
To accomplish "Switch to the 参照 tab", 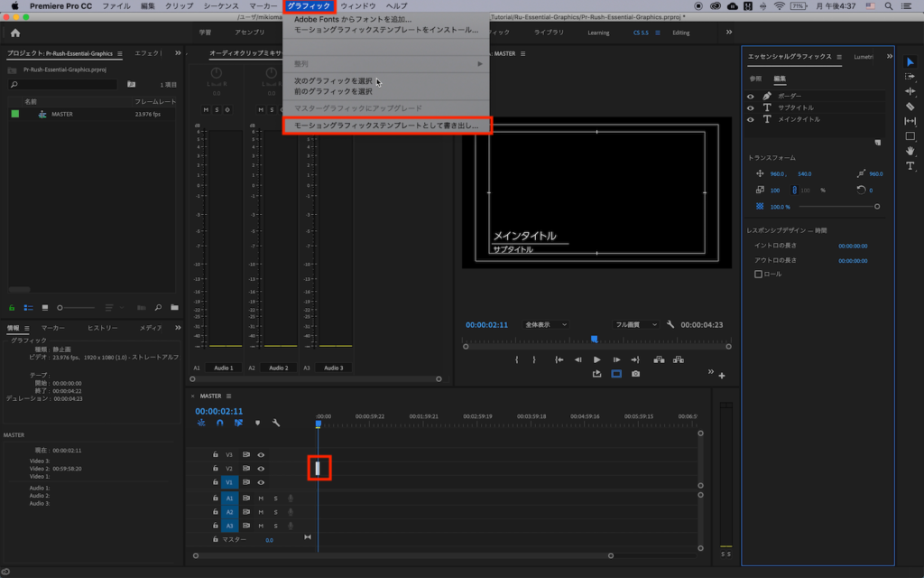I will pos(755,79).
